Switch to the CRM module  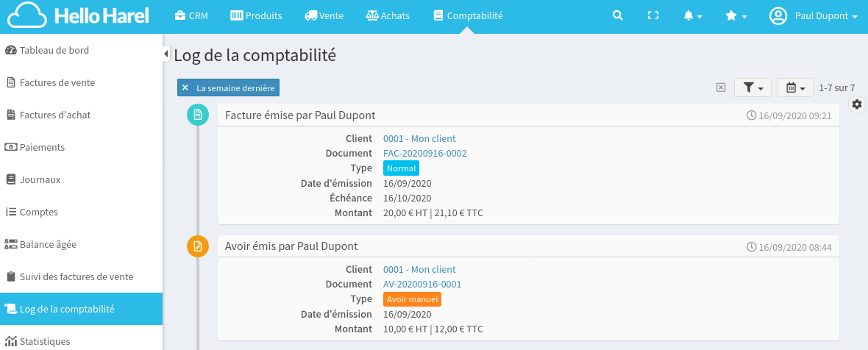(x=191, y=15)
